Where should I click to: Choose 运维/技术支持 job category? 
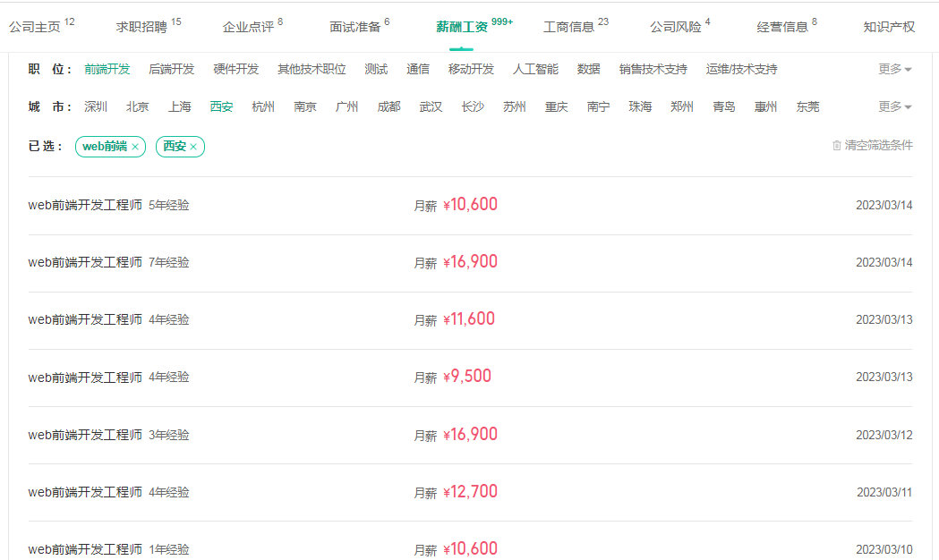(741, 70)
